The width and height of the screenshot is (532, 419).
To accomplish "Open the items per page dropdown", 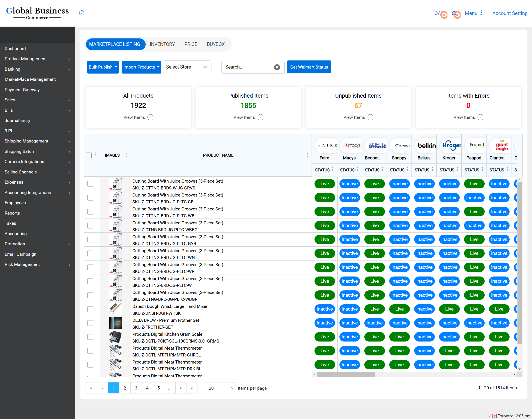I will pyautogui.click(x=220, y=388).
